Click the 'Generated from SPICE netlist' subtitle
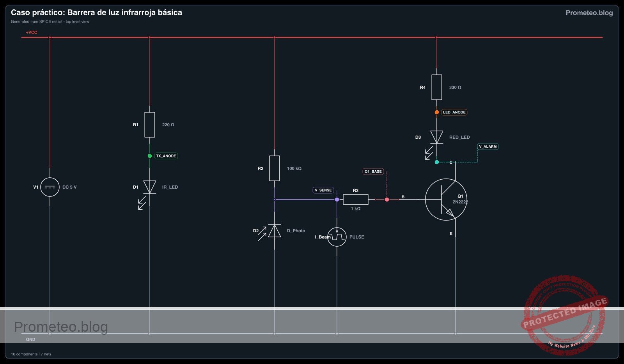This screenshot has width=624, height=364. (50, 22)
